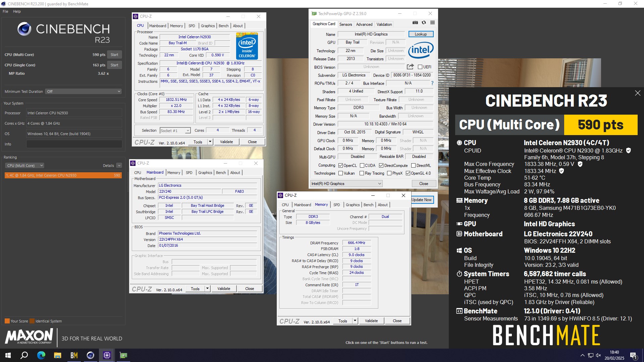Viewport: 644px width, 362px height.
Task: Open the Bench tab in top CPU-Z window
Action: click(x=223, y=26)
